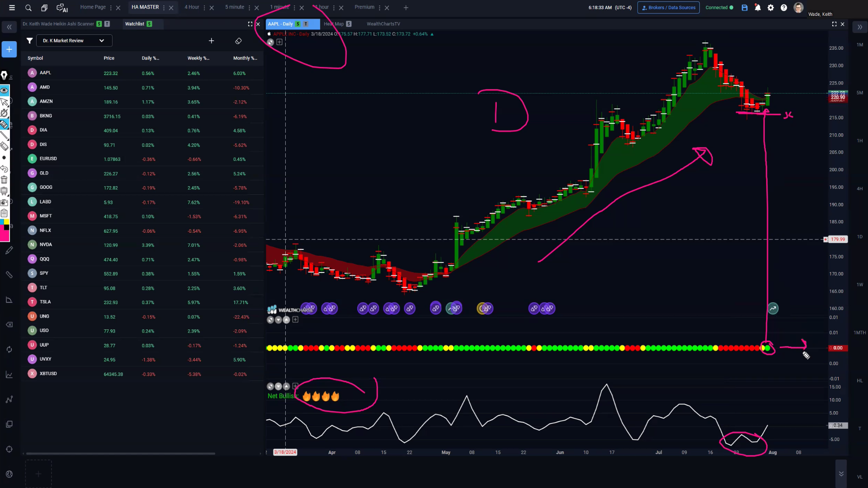Open the Dr. Keith Wade Heikin Ashi Scanner tab

click(x=58, y=24)
